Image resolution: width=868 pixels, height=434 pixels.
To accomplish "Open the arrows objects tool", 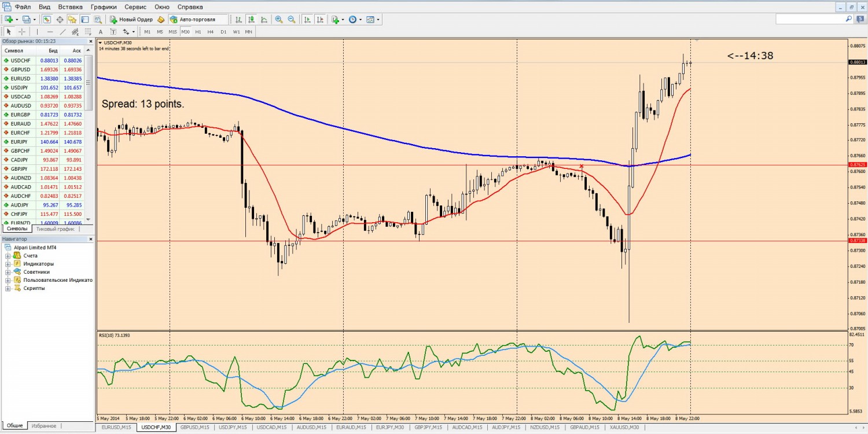I will pyautogui.click(x=126, y=32).
